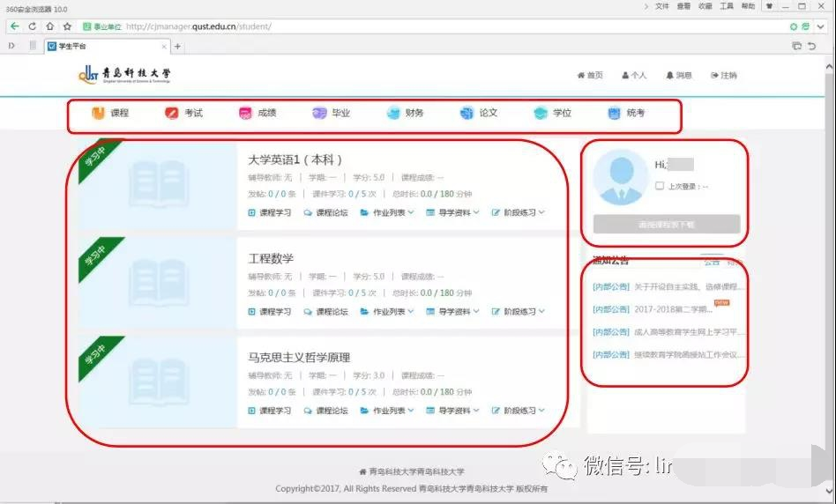Select the 学位 degree icon
Image resolution: width=836 pixels, height=504 pixels.
point(541,113)
